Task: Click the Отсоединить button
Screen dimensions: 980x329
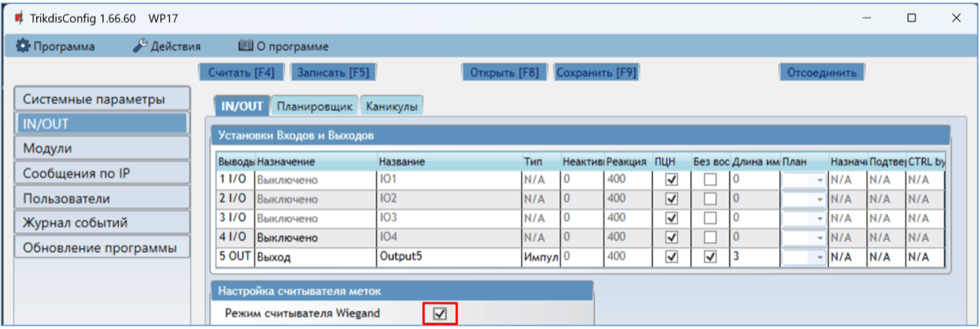Action: pos(821,72)
